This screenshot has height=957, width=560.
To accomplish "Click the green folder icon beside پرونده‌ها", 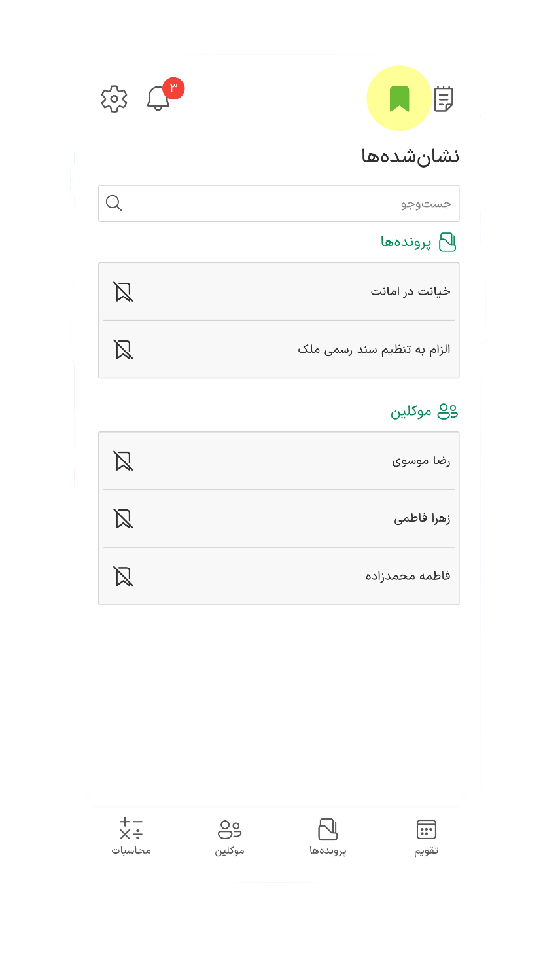I will pos(447,242).
